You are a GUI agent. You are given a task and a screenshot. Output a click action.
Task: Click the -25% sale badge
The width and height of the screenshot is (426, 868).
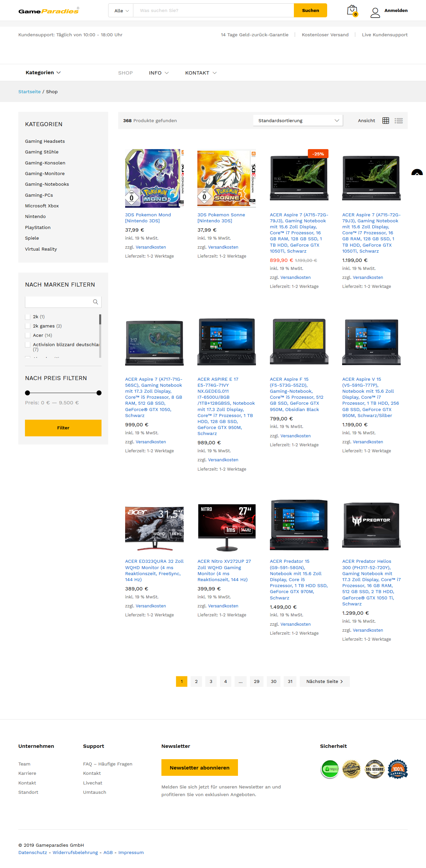[318, 154]
